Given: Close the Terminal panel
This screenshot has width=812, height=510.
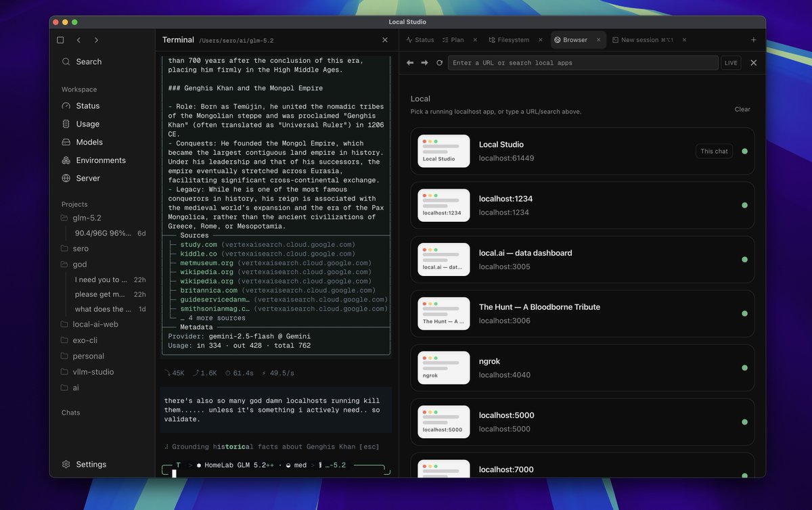Looking at the screenshot, I should [385, 40].
